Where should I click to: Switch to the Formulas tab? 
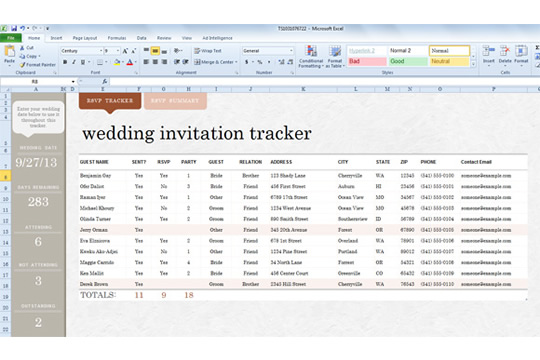tap(117, 38)
